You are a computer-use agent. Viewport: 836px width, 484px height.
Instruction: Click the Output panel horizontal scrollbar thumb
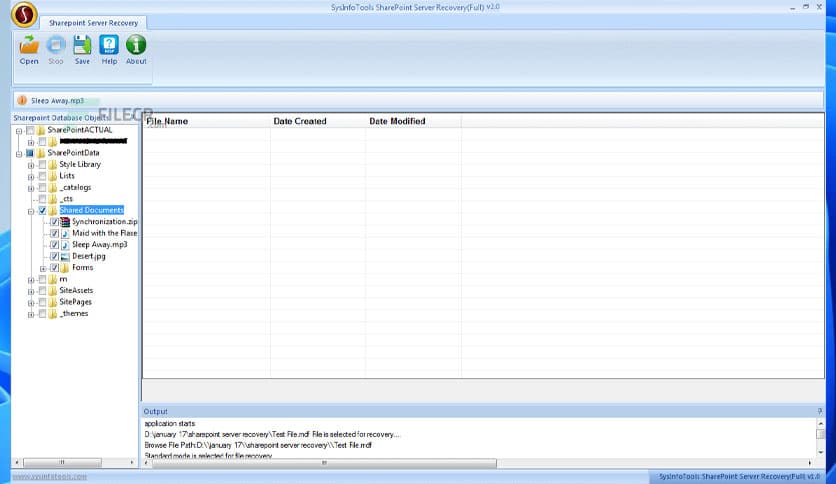[x=324, y=463]
